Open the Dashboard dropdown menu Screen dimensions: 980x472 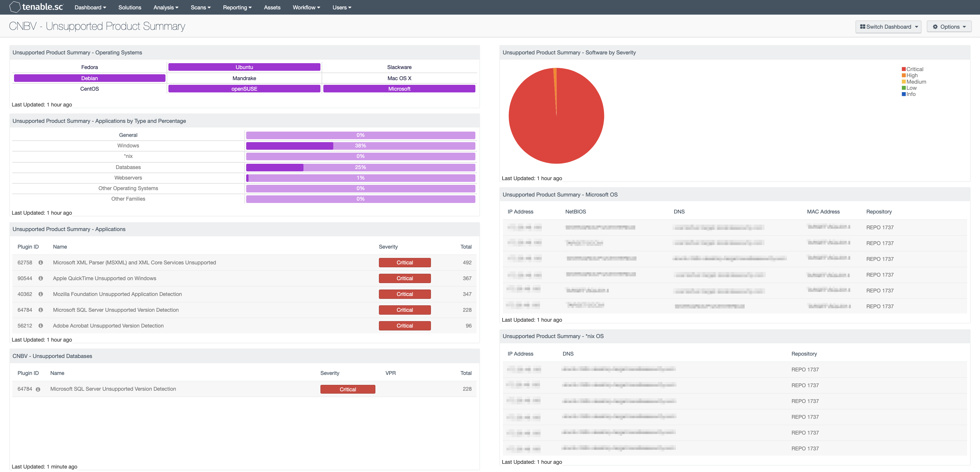(90, 7)
